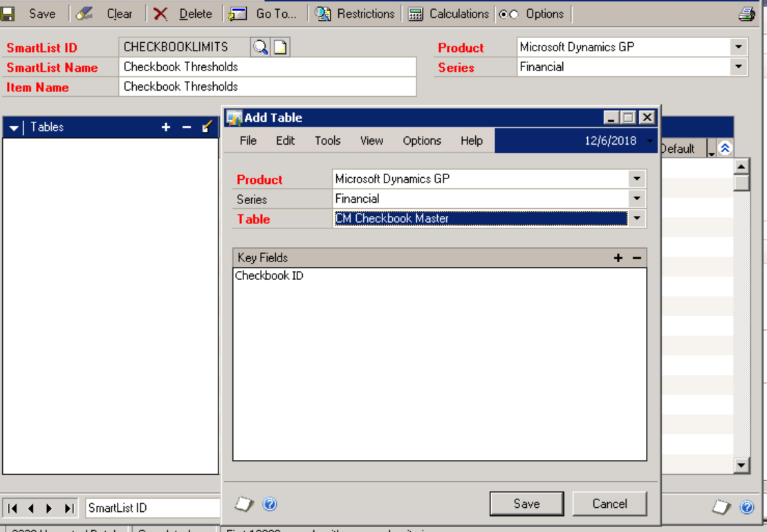Open the Go To... toolbar item
Viewport: 767px width, 532px height.
[263, 14]
